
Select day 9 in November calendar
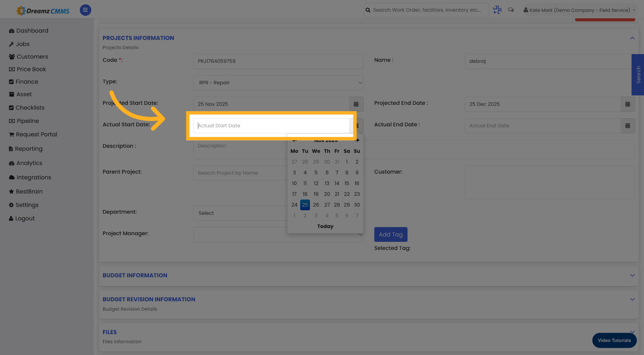pyautogui.click(x=357, y=173)
